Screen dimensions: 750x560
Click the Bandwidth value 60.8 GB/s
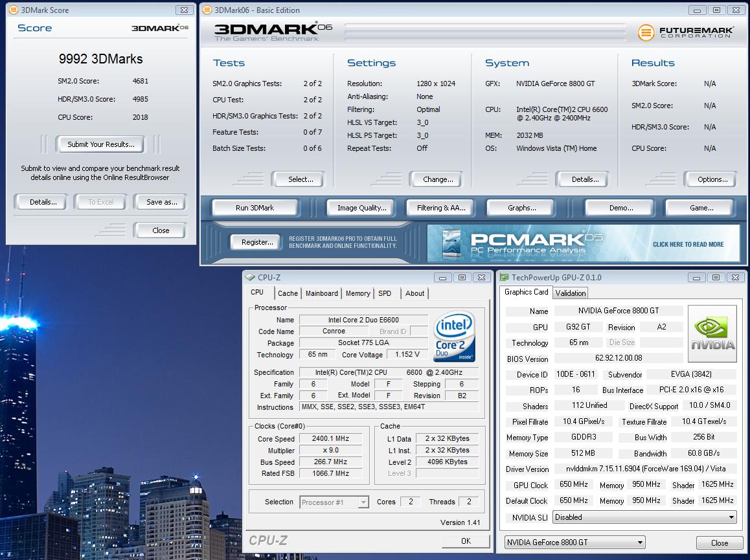703,453
